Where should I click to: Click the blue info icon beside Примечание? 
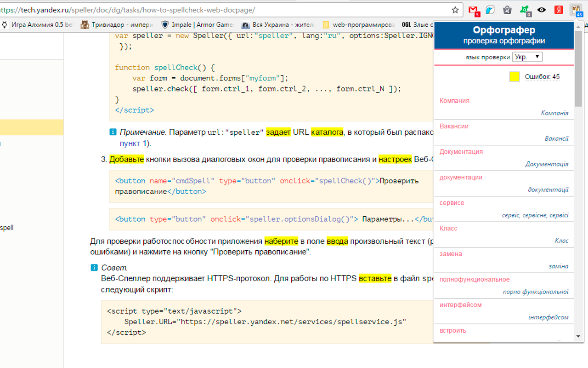113,132
